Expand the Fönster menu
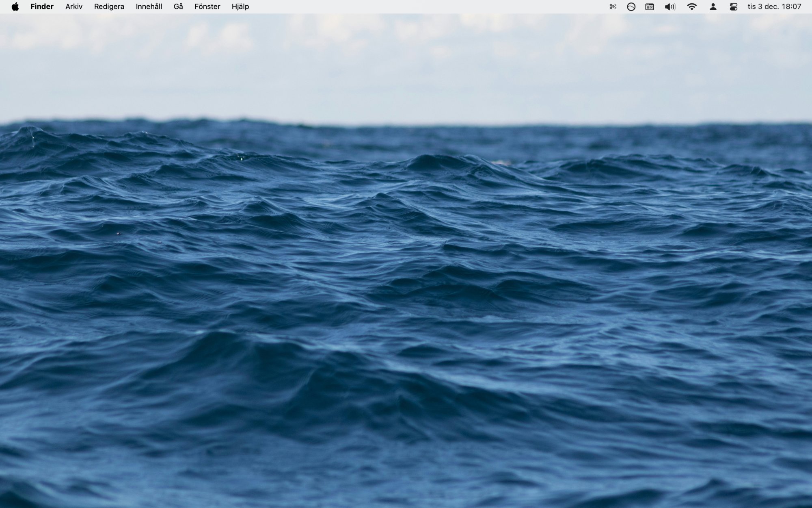 click(207, 7)
